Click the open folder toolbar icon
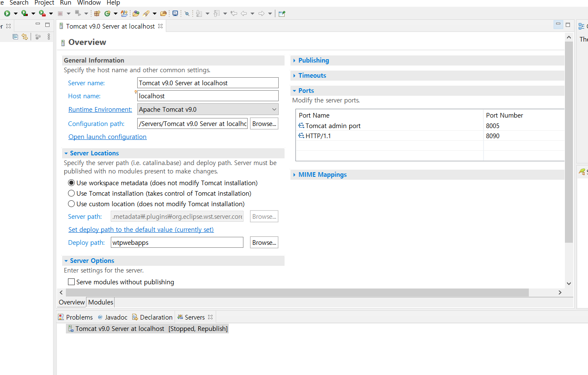The height and width of the screenshot is (375, 588). click(x=164, y=13)
